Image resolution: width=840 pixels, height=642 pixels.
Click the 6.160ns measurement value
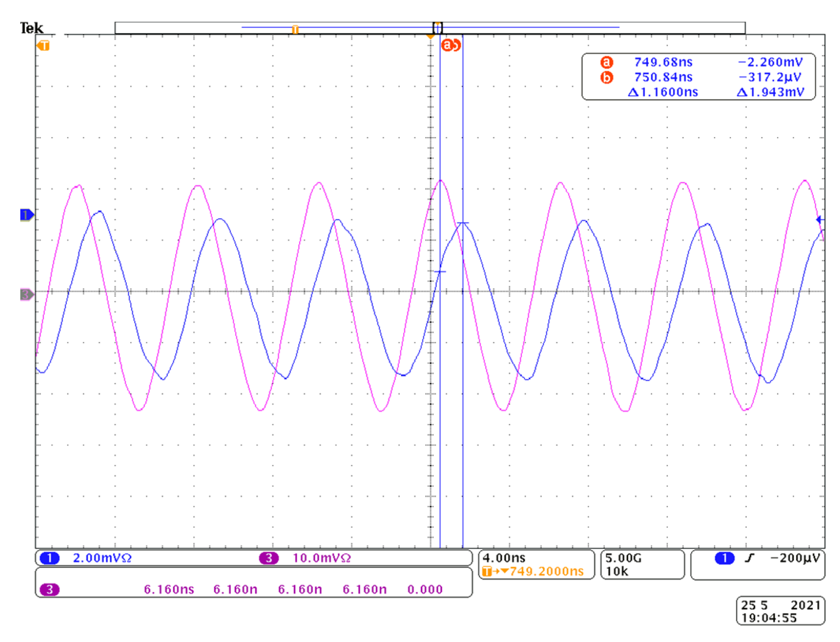169,590
